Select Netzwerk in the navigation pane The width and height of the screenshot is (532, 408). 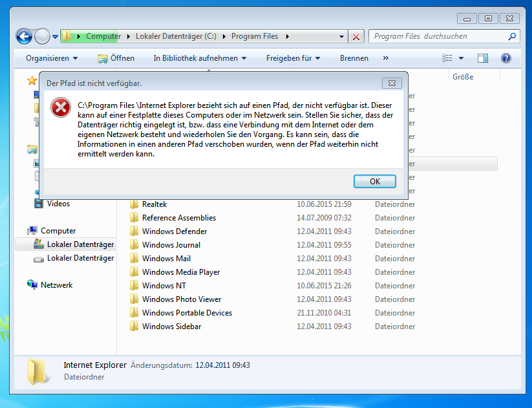[56, 285]
